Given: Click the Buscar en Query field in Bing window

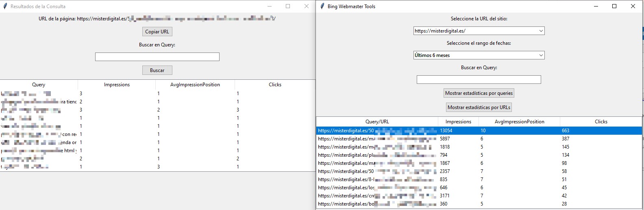Looking at the screenshot, I should point(479,80).
